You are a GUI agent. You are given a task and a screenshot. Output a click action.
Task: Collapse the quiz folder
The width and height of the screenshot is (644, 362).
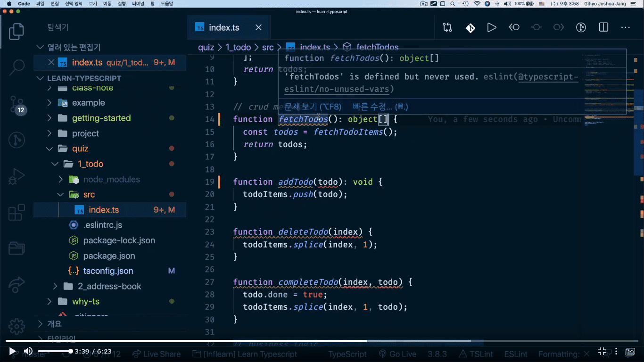click(80, 148)
